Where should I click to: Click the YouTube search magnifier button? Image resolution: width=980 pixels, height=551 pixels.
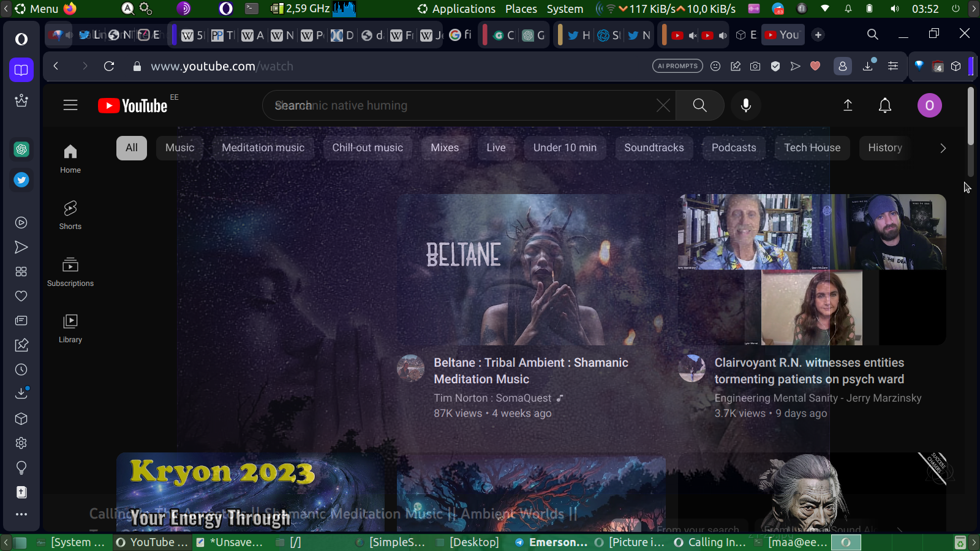(x=699, y=105)
